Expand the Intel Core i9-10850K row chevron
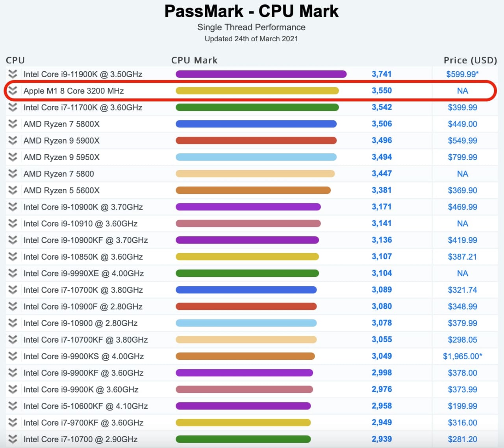This screenshot has width=504, height=448. (13, 256)
